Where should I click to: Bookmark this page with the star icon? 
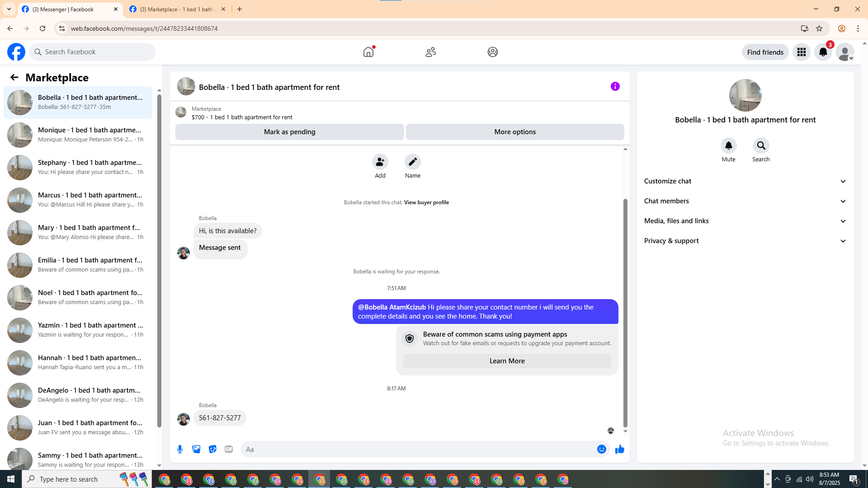(x=819, y=28)
